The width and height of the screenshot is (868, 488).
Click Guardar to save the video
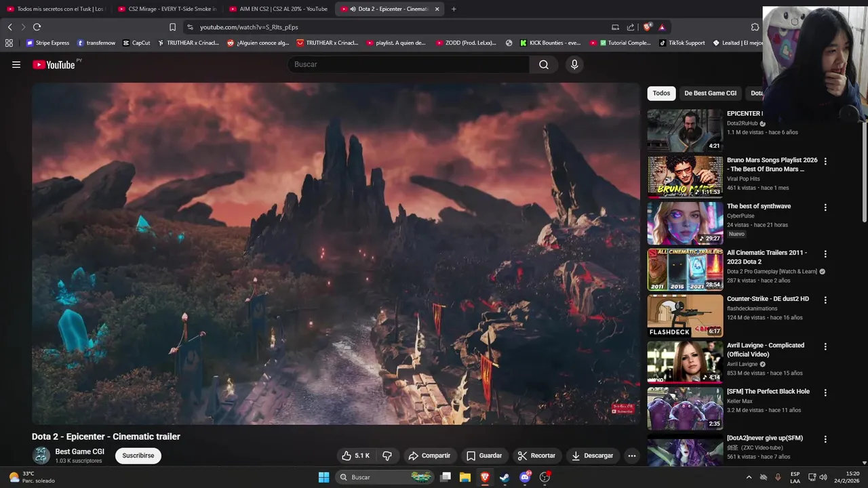point(484,455)
